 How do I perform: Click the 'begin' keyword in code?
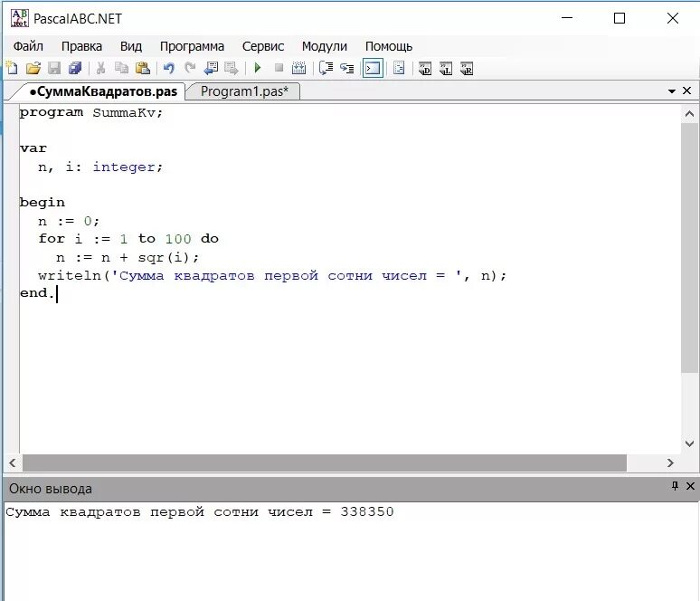tap(43, 203)
